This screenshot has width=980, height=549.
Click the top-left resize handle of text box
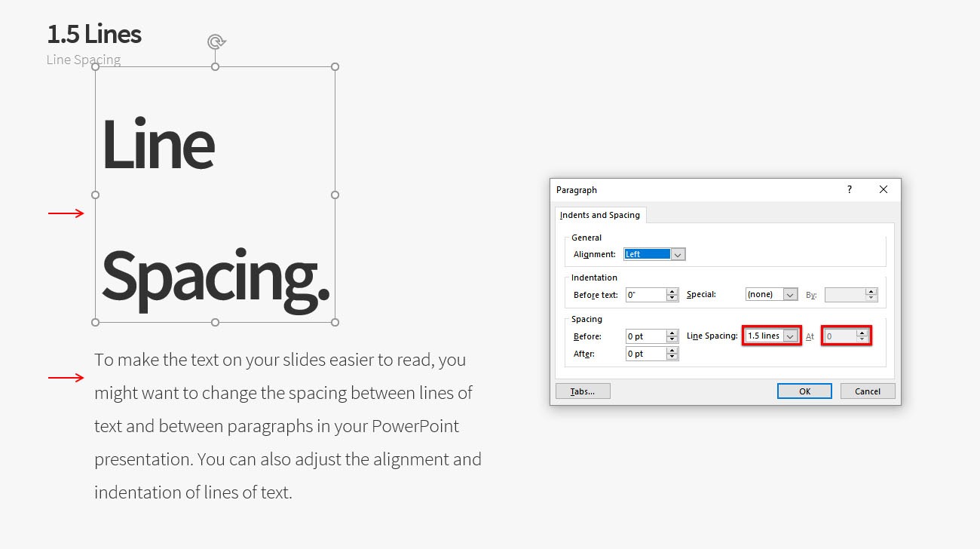(x=96, y=67)
